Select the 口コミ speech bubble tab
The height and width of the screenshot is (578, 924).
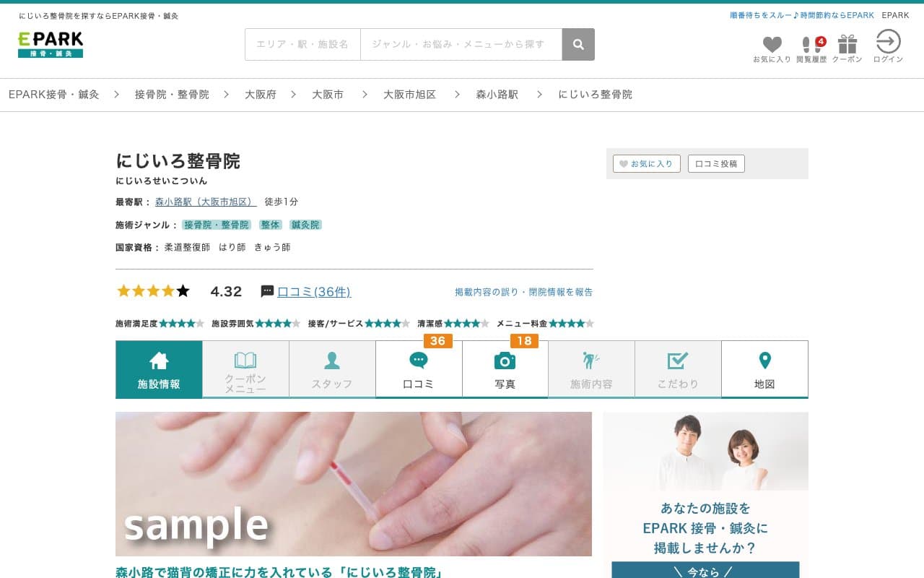(419, 369)
